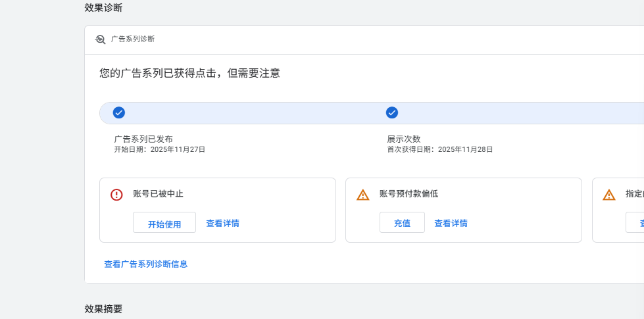The image size is (644, 319).
Task: Select the 广告系列诊断 panel header label
Action: coord(133,39)
